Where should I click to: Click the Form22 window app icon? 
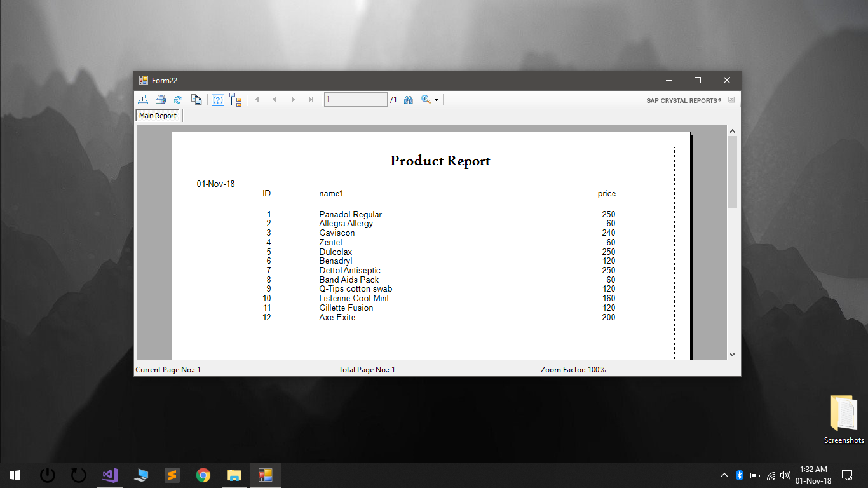click(144, 80)
